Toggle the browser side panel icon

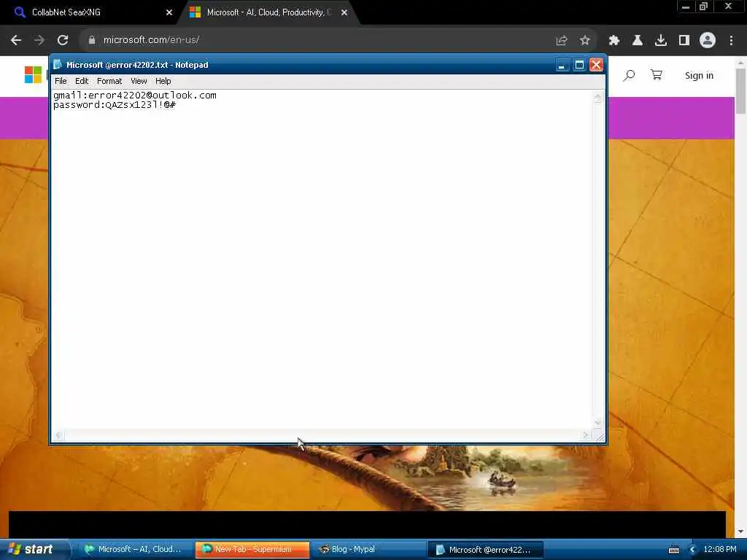click(684, 41)
